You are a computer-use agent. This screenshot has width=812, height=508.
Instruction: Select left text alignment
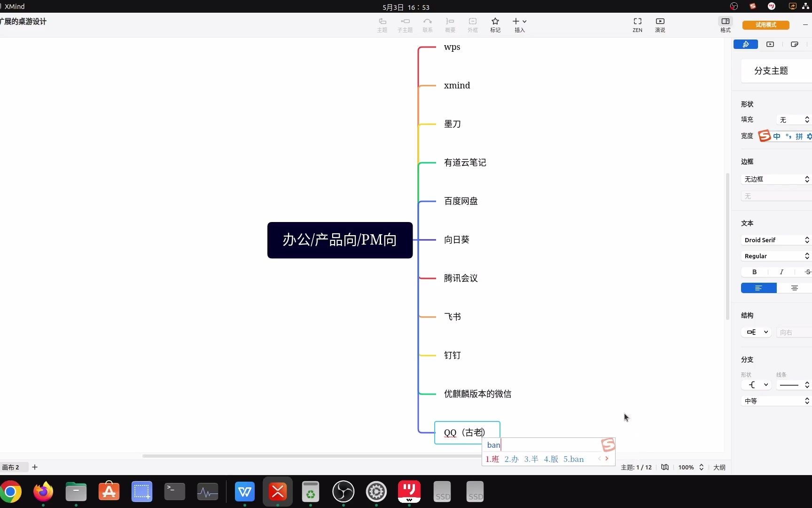click(758, 288)
